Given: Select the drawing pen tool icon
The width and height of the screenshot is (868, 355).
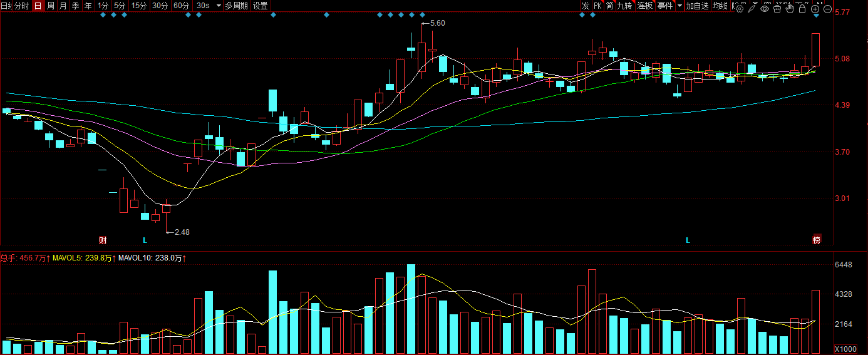Looking at the screenshot, I should pyautogui.click(x=752, y=9).
